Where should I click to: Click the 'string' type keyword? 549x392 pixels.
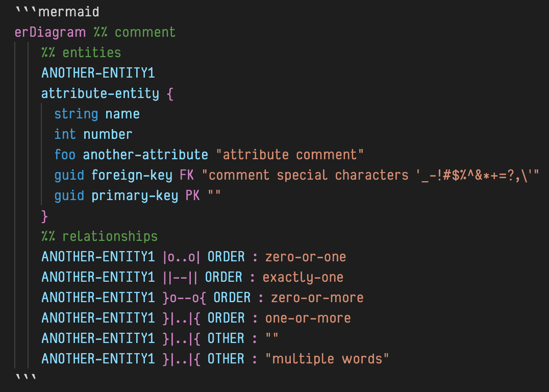click(x=76, y=114)
